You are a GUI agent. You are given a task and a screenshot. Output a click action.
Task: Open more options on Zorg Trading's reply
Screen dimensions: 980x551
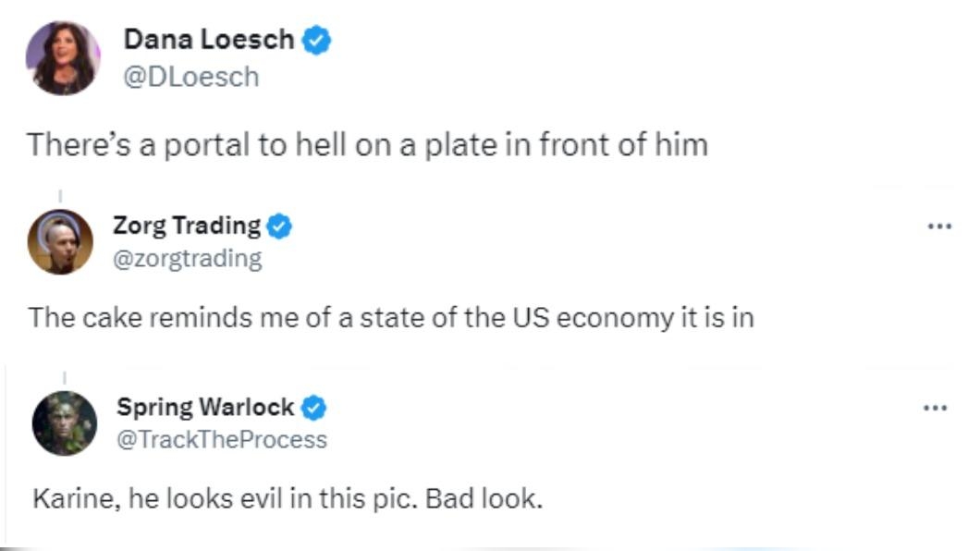click(x=939, y=227)
